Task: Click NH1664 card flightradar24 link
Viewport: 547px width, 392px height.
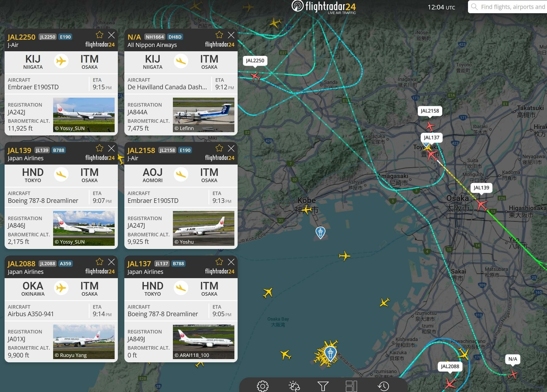Action: [220, 45]
